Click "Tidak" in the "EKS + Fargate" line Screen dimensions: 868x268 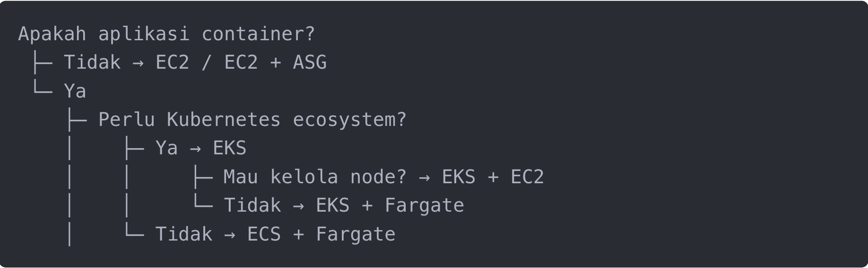252,205
